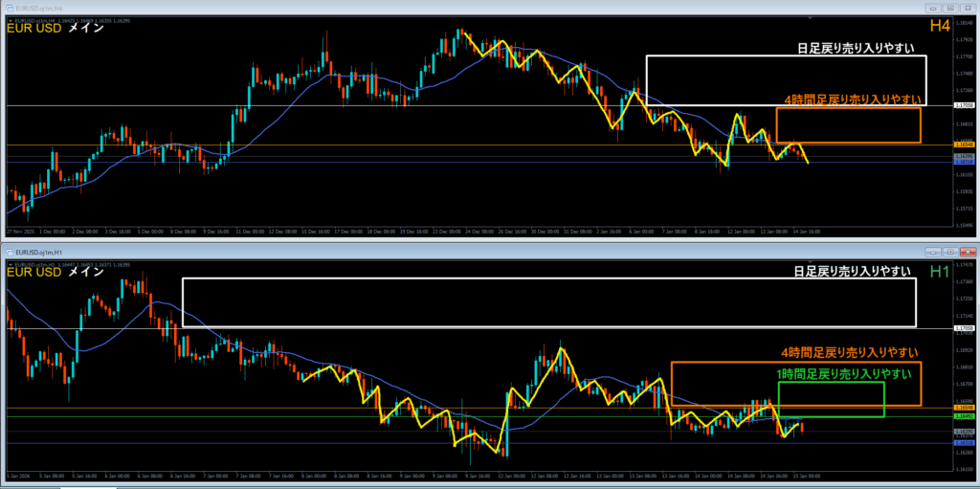980x489 pixels.
Task: Close the EURUSD H1 chart window
Action: coord(967,252)
